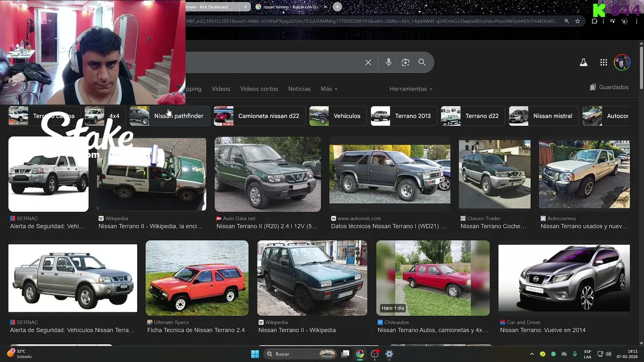
Task: Filter by Terrano d22 chip
Action: [x=473, y=116]
